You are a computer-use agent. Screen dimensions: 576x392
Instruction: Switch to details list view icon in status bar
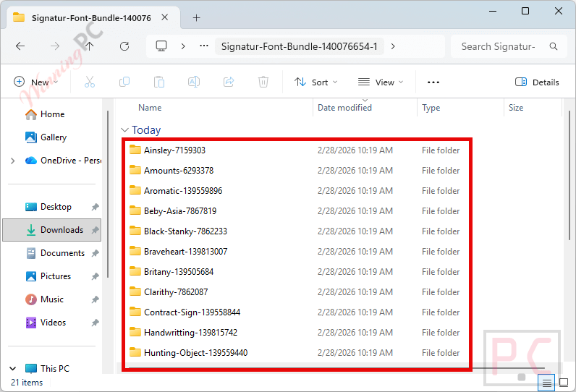pyautogui.click(x=546, y=383)
